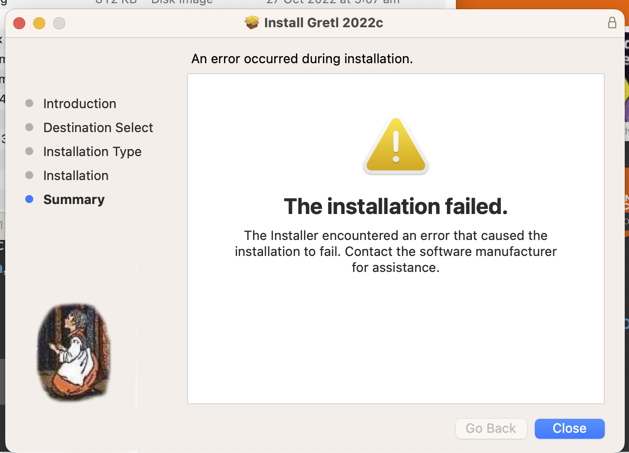Minimize window with yellow button

[x=39, y=23]
